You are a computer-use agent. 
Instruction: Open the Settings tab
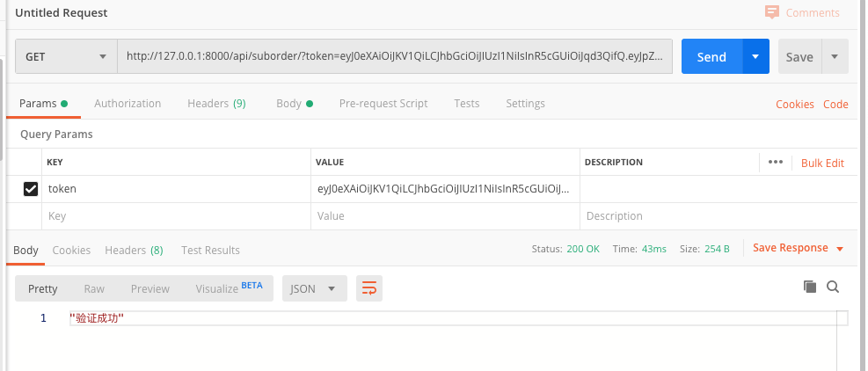(x=525, y=104)
